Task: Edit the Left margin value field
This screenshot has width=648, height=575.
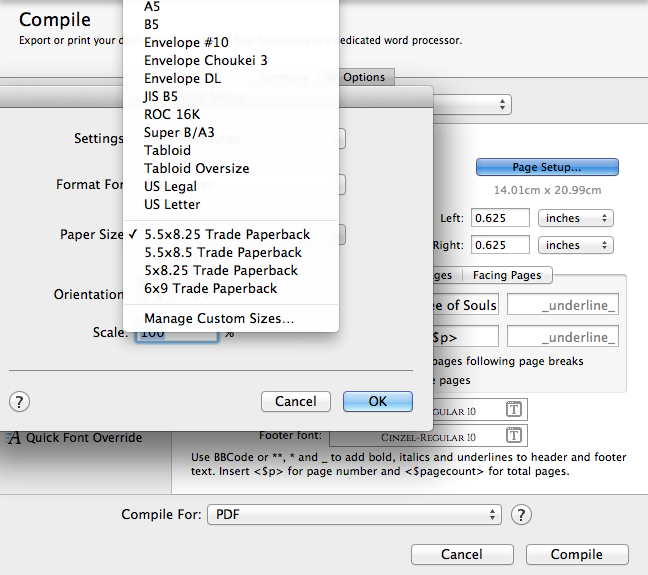Action: coord(500,218)
